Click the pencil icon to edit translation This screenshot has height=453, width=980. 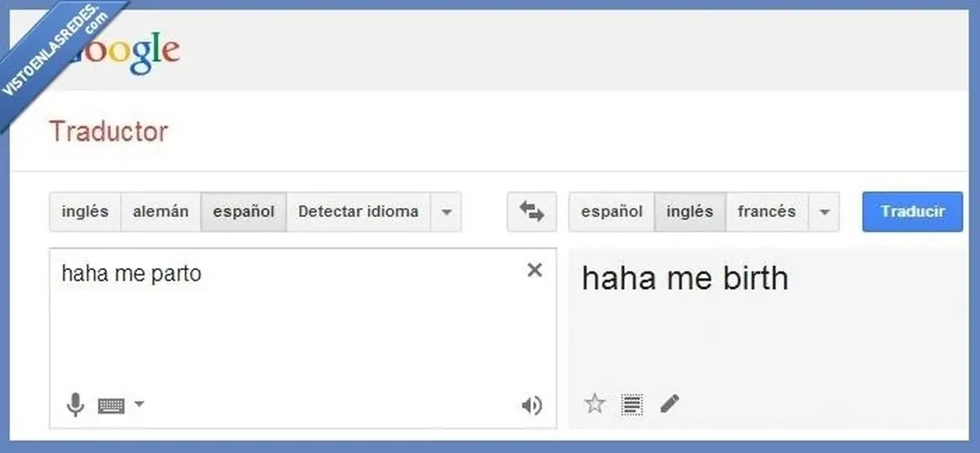tap(669, 403)
